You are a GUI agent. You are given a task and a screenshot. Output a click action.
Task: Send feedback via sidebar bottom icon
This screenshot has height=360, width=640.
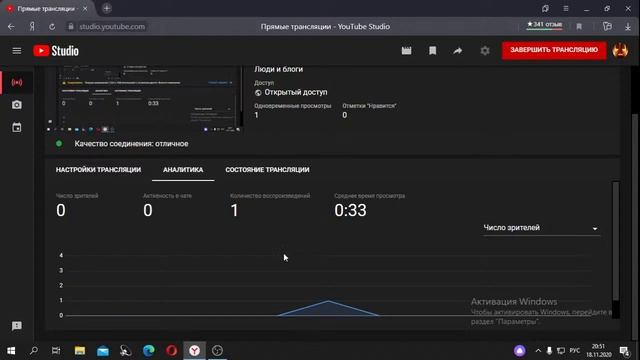point(17,326)
